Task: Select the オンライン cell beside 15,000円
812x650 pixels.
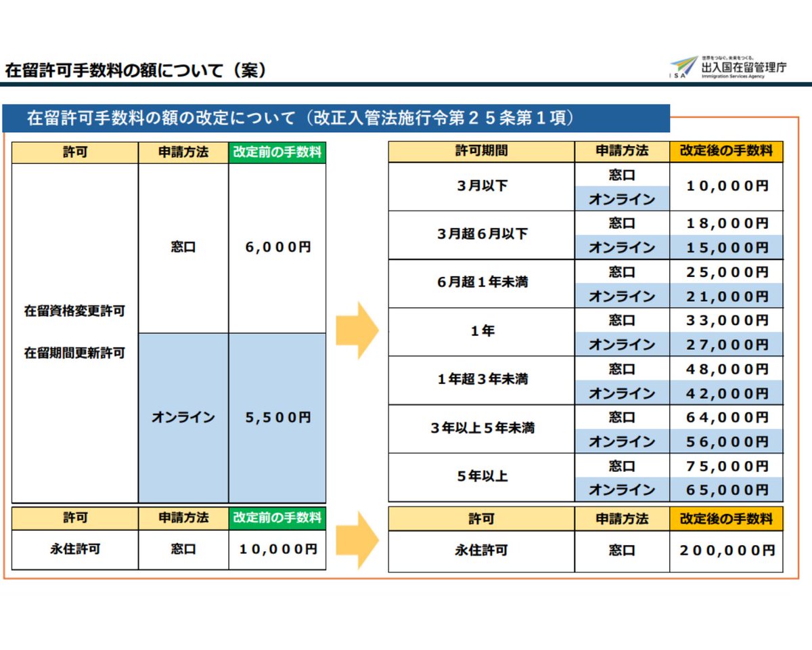Action: 622,247
